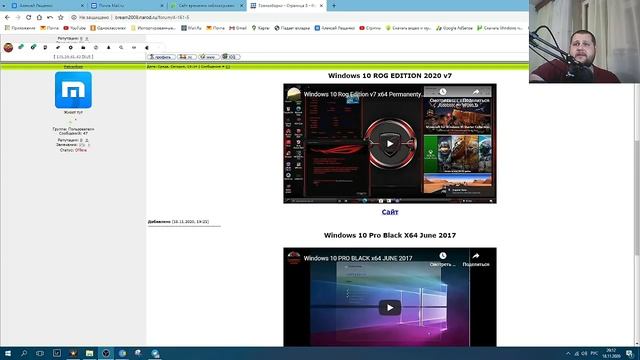Click the user name link above the avatar
The width and height of the screenshot is (640, 360).
[73, 67]
